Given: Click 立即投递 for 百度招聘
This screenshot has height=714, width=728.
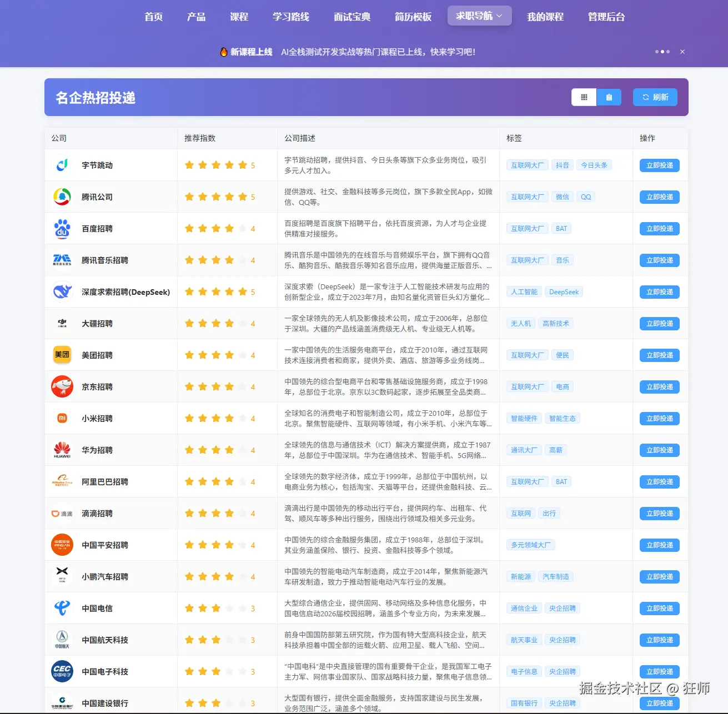Looking at the screenshot, I should point(660,229).
